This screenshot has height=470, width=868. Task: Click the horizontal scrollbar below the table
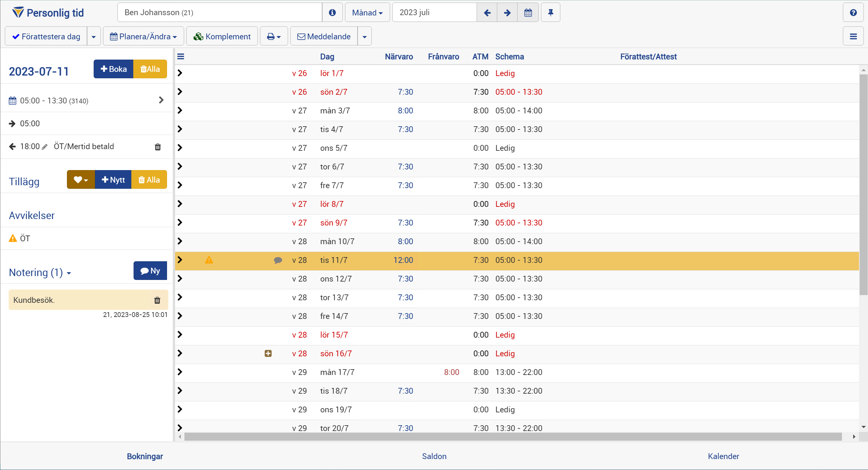pyautogui.click(x=513, y=436)
